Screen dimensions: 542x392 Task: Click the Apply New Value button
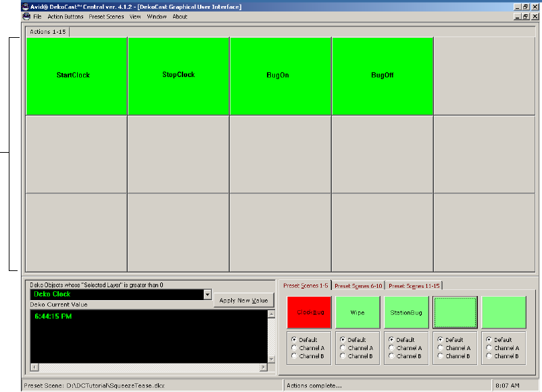tap(244, 300)
